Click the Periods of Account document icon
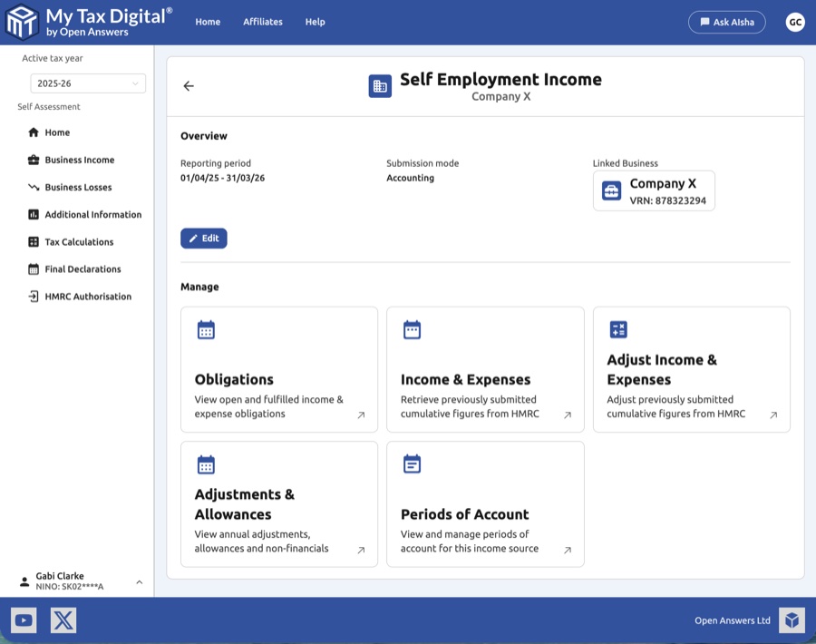 [x=411, y=463]
